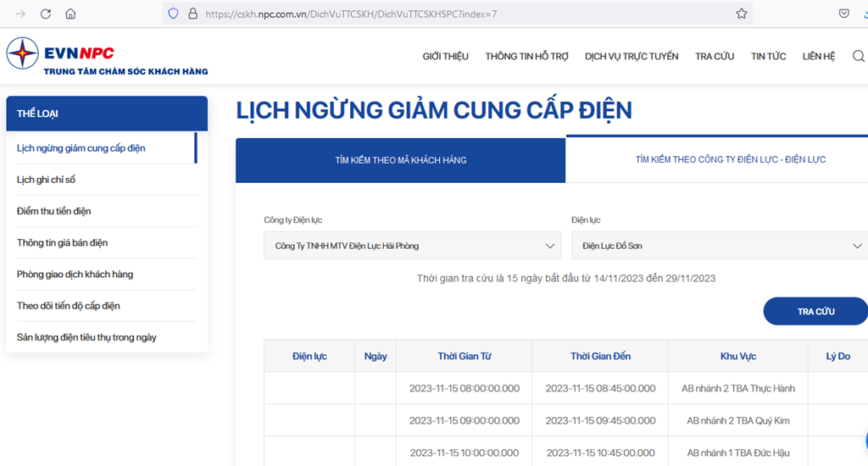Open Theo dõi tiến độ cấp điện link

click(x=68, y=306)
